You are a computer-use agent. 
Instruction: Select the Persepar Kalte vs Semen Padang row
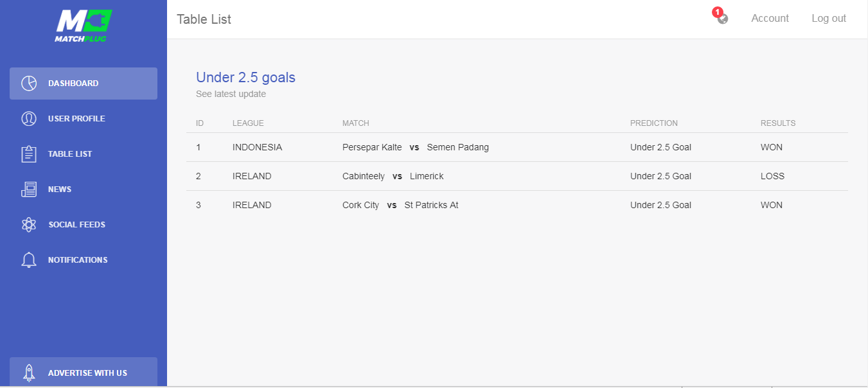click(517, 147)
